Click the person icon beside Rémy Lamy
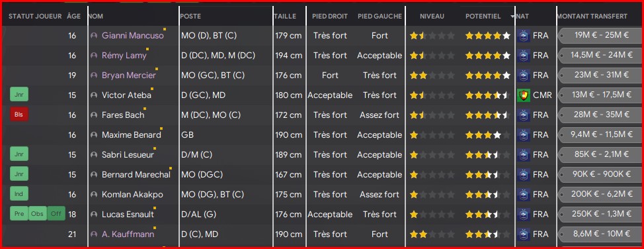The width and height of the screenshot is (644, 249). tap(95, 56)
